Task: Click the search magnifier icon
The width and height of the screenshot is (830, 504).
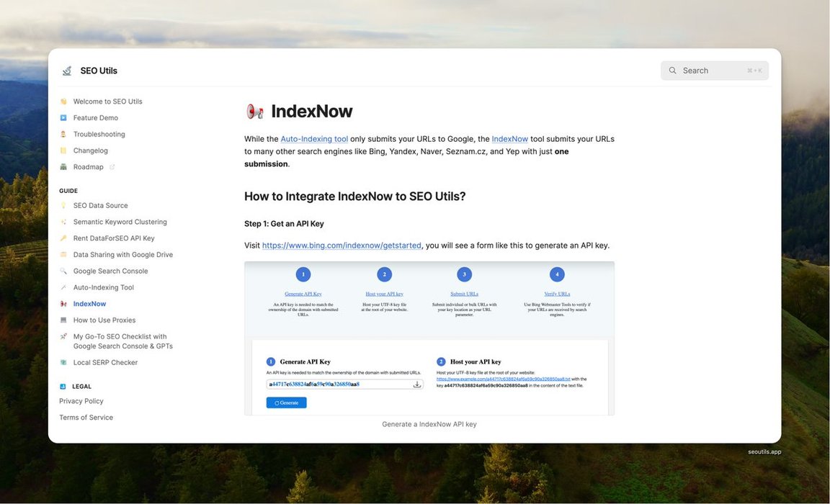Action: coord(672,71)
